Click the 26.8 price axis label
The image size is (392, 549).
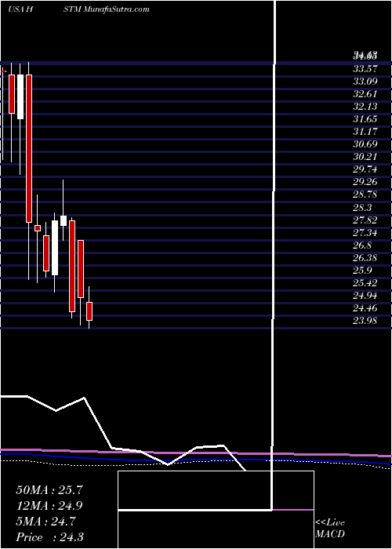tap(362, 245)
